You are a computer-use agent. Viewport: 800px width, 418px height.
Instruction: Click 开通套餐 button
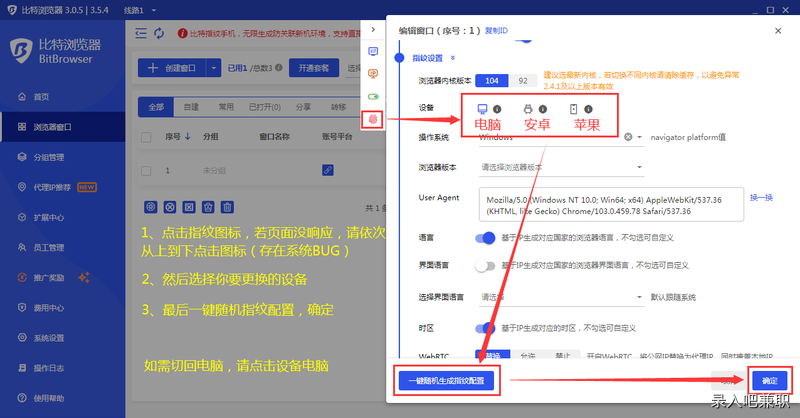coord(314,68)
